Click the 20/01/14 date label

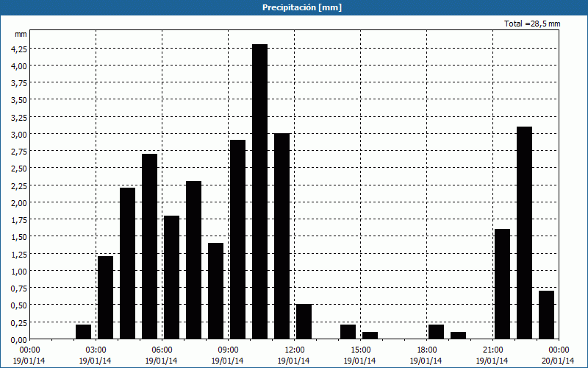pyautogui.click(x=558, y=361)
